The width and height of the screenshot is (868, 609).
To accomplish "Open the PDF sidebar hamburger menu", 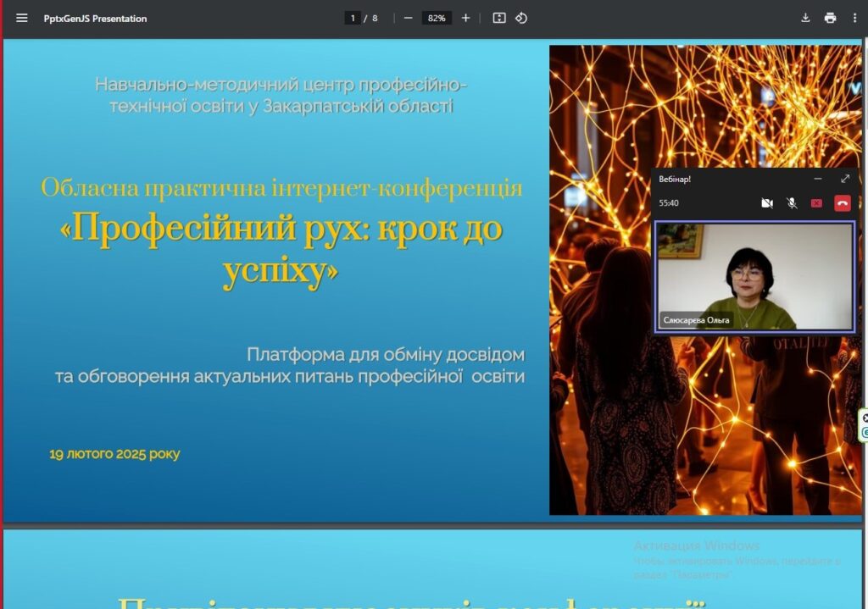I will 22,18.
